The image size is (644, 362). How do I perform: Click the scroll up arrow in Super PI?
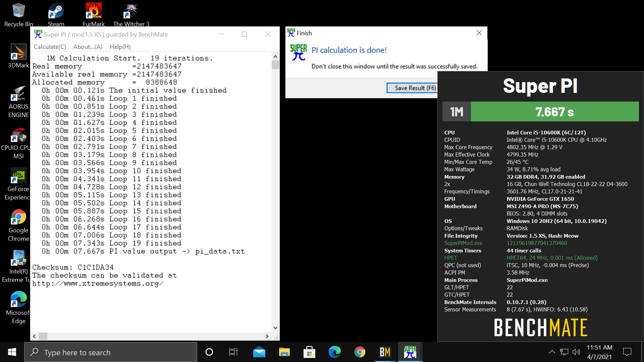pyautogui.click(x=275, y=57)
